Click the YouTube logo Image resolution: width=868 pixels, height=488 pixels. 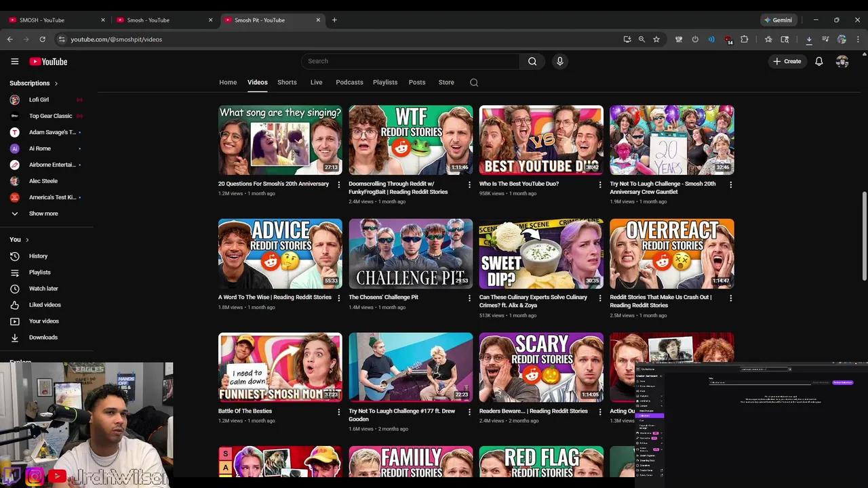coord(48,62)
